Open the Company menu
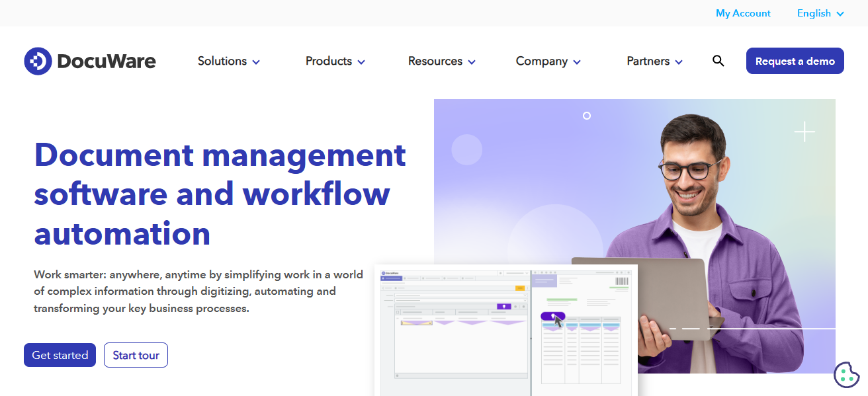Viewport: 868px width, 396px height. pos(548,61)
